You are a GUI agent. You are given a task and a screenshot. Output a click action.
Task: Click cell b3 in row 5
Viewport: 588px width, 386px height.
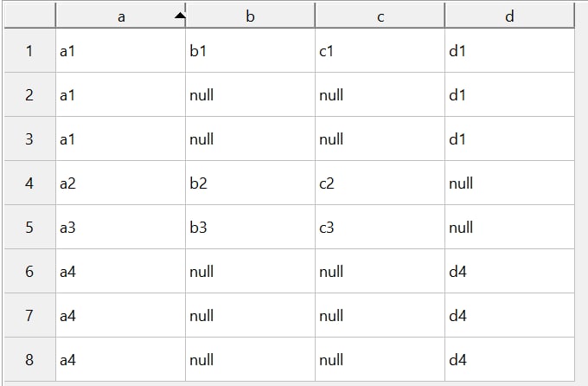coord(250,227)
